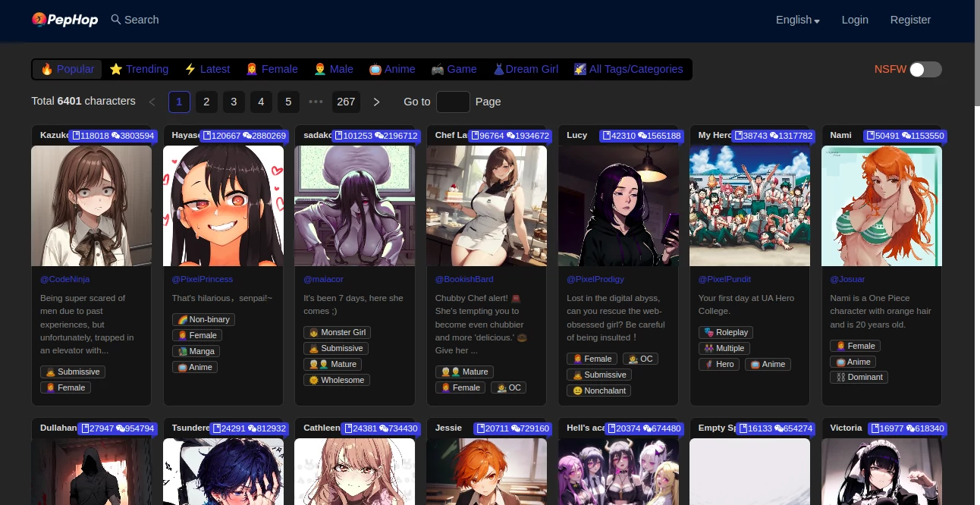Open the Kazuko character thumbnail
Screen dimensions: 980x505
(x=91, y=205)
